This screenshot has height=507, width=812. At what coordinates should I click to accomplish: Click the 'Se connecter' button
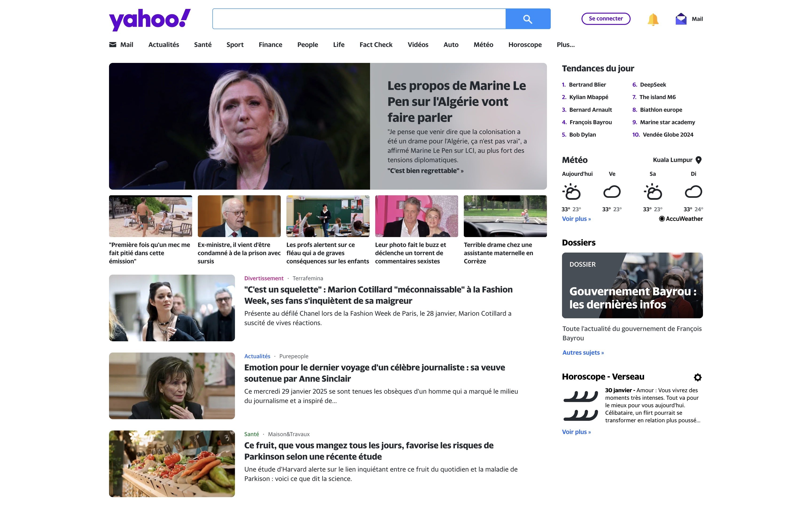(x=606, y=19)
